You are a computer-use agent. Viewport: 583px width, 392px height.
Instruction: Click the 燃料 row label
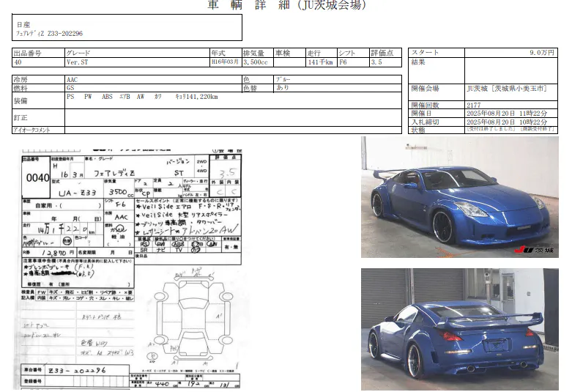(21, 88)
